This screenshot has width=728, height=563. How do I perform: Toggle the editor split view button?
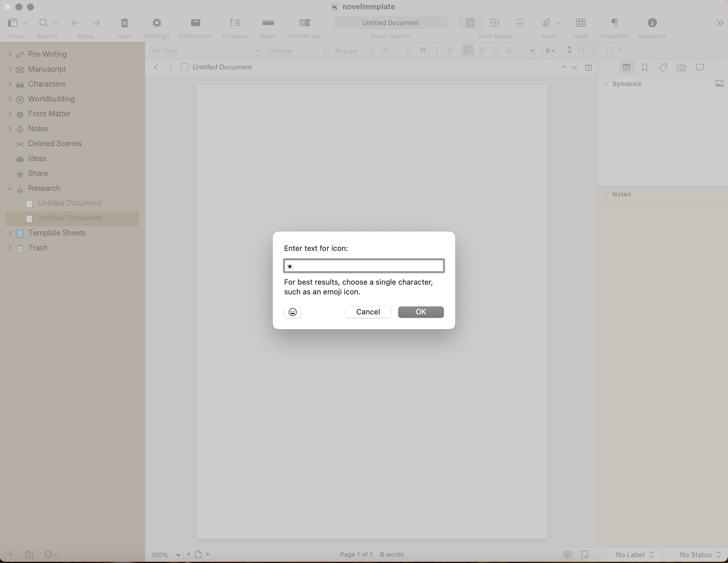[x=588, y=68]
